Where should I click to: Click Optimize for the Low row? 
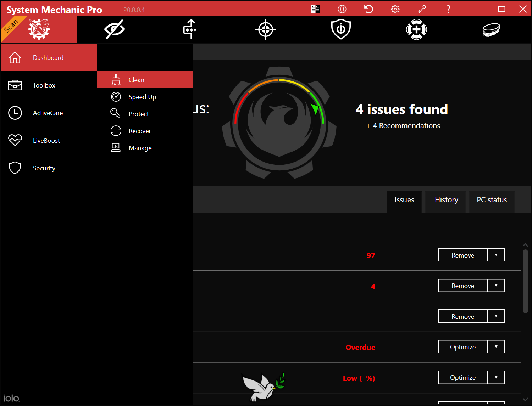coord(463,377)
